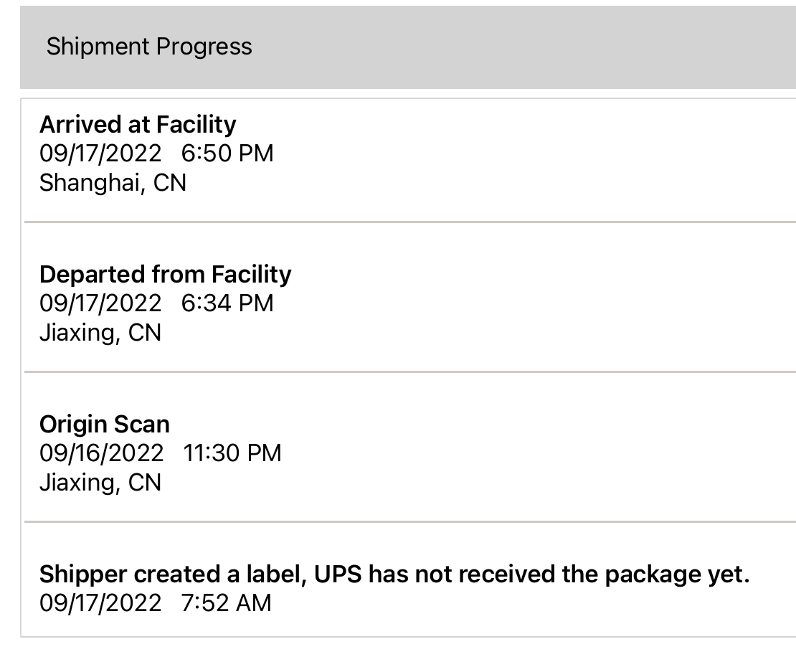
Task: Select the Shanghai, CN location text
Action: pos(113,183)
